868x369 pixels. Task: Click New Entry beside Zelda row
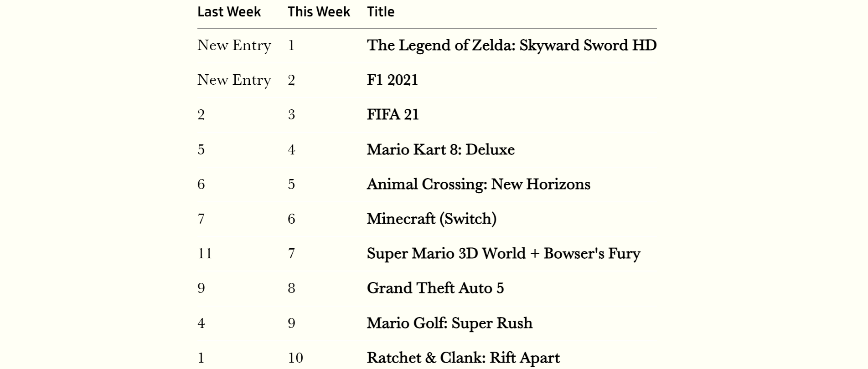click(234, 46)
